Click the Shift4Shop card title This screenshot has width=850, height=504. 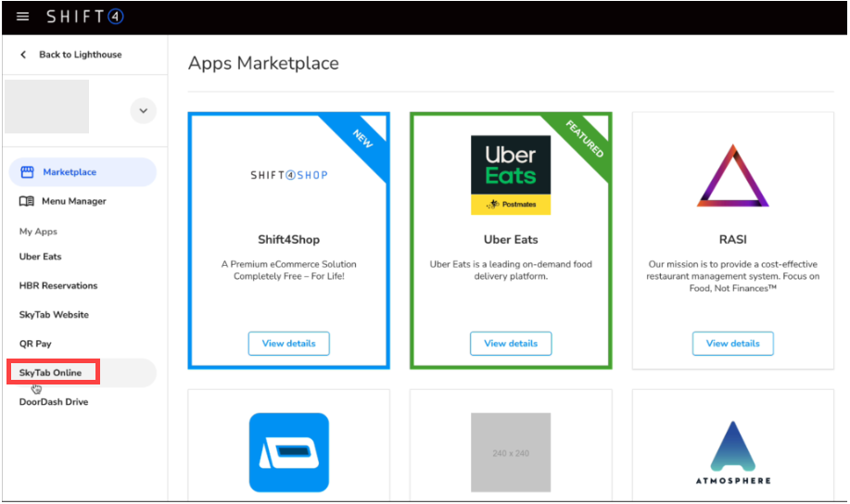point(289,240)
